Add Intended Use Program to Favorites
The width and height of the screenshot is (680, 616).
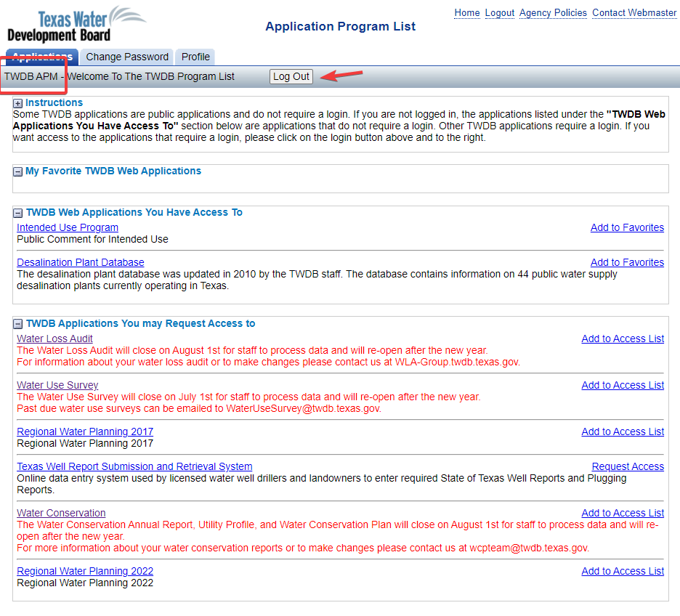(x=627, y=227)
